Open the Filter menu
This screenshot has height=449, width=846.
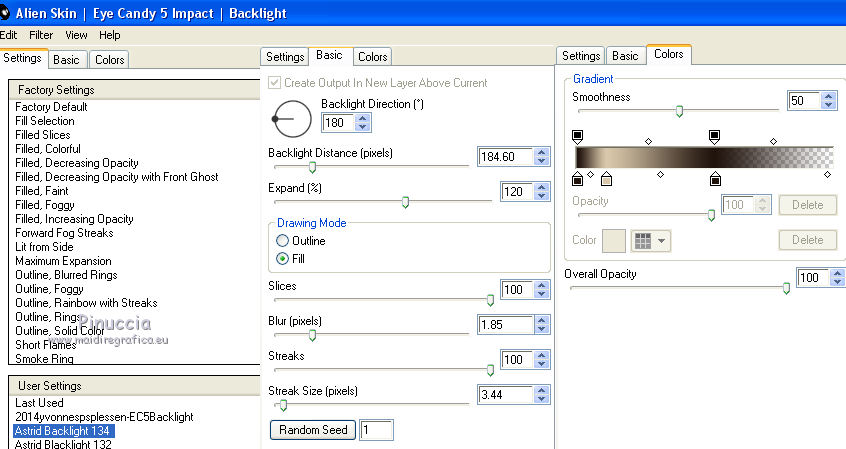tap(41, 35)
